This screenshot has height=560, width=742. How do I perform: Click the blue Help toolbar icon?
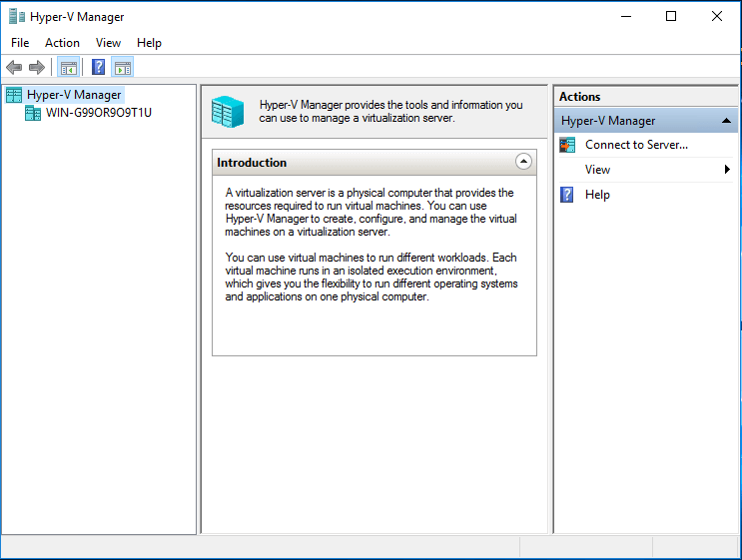click(99, 67)
